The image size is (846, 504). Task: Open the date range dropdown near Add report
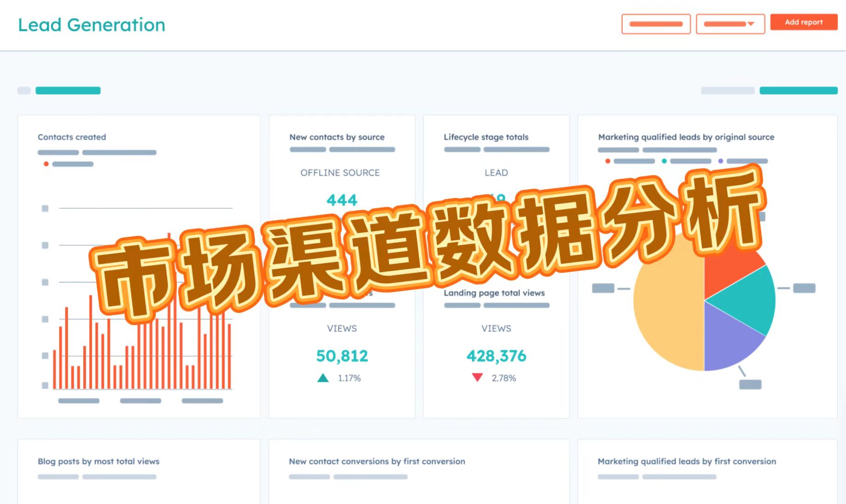pyautogui.click(x=730, y=24)
